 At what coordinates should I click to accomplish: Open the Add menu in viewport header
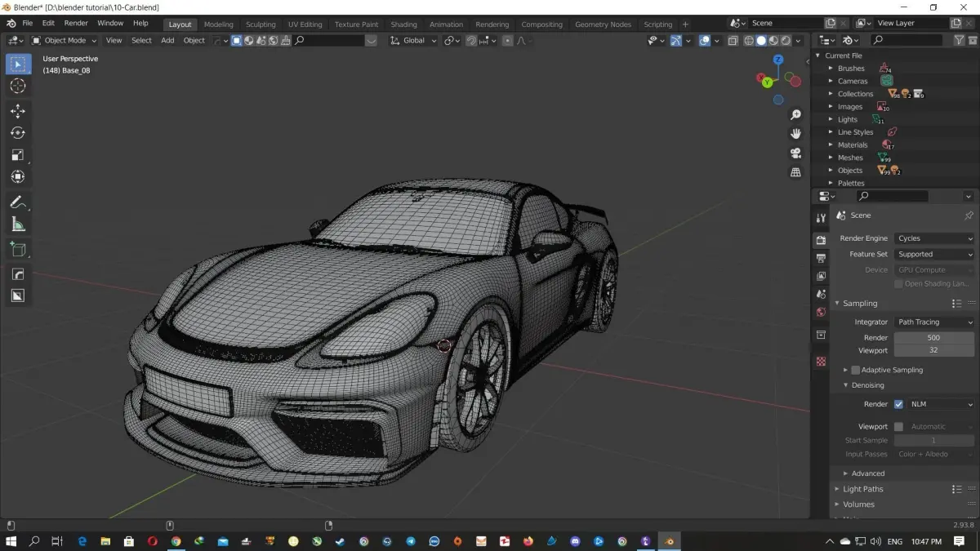[167, 40]
